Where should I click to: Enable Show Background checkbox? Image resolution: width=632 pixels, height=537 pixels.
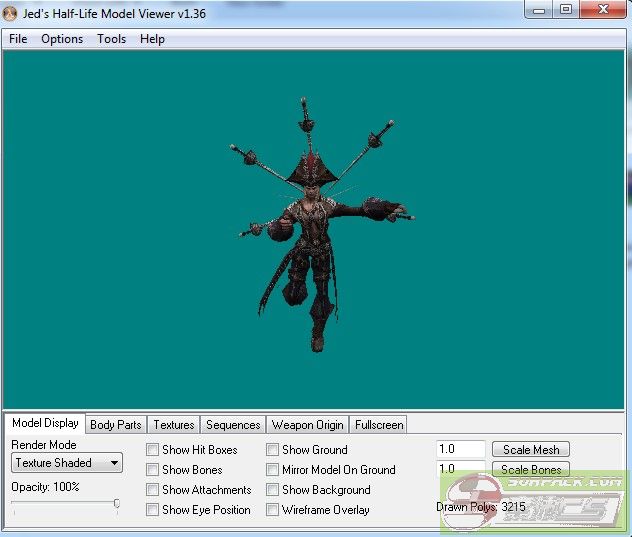[272, 489]
